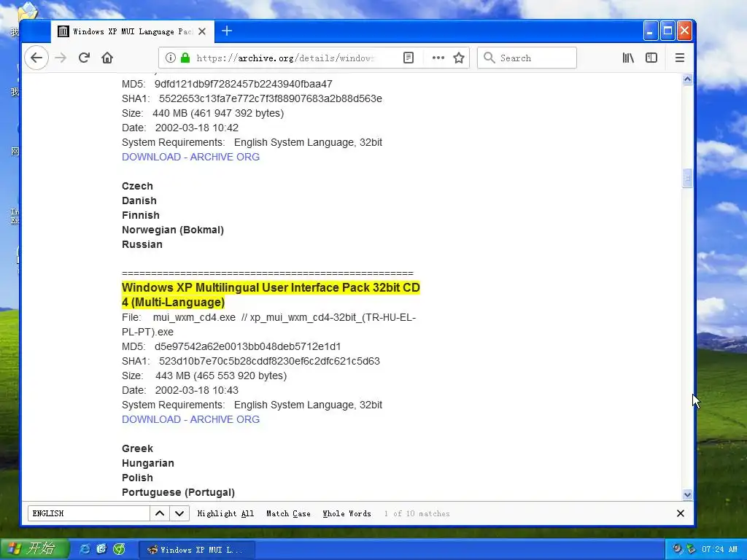Click the forward navigation arrow
The width and height of the screenshot is (747, 560).
coord(61,58)
